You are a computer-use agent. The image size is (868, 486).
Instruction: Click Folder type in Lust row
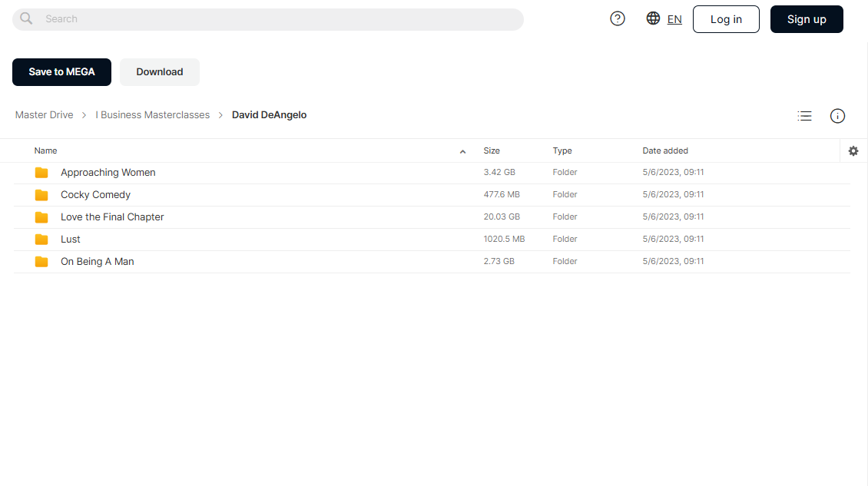tap(565, 239)
